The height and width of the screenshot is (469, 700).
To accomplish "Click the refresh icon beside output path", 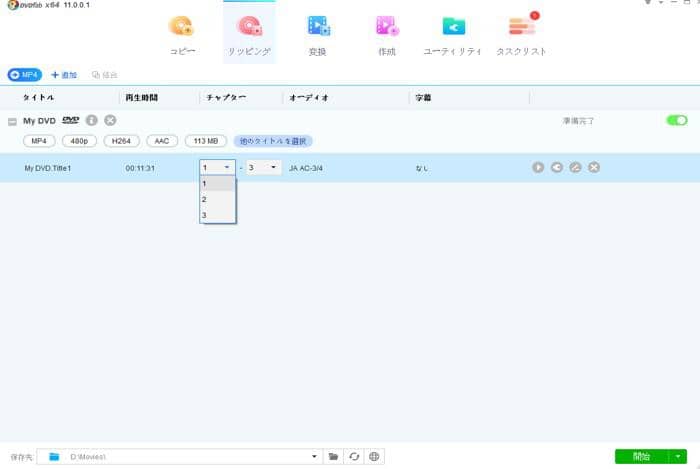I will [x=354, y=456].
